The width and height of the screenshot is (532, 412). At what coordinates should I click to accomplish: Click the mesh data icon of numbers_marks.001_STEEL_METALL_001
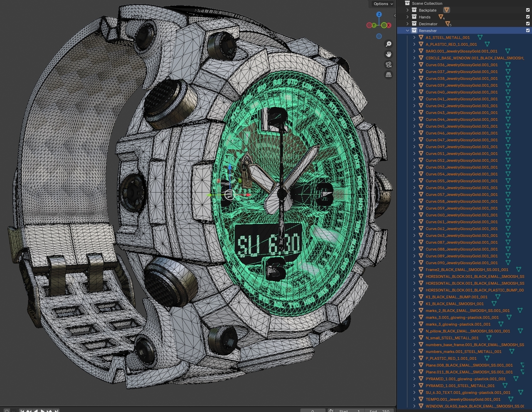point(512,351)
